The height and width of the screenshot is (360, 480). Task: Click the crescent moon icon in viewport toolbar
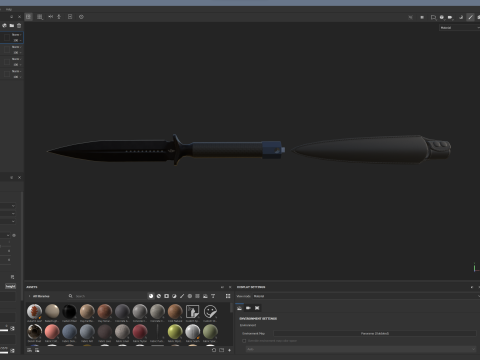461,17
